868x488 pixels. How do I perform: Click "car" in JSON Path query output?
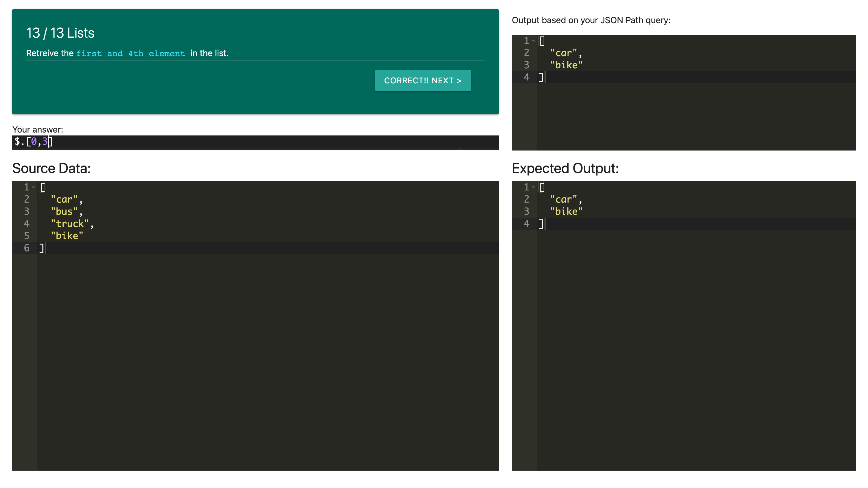point(564,53)
